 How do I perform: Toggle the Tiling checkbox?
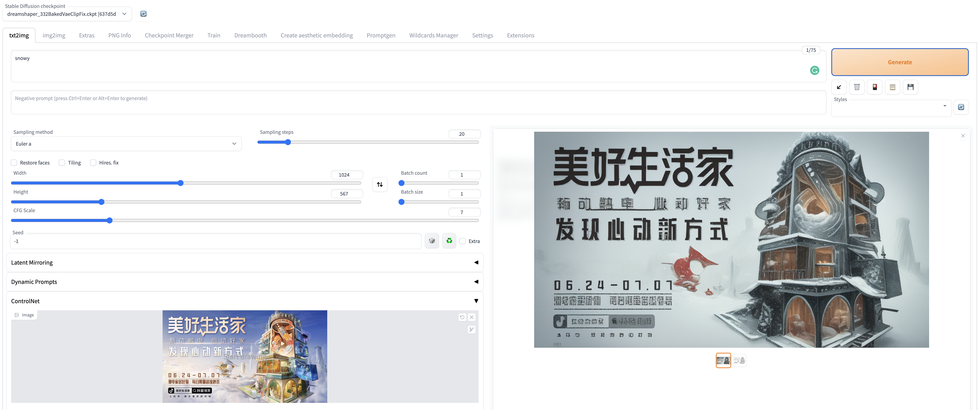pos(62,163)
